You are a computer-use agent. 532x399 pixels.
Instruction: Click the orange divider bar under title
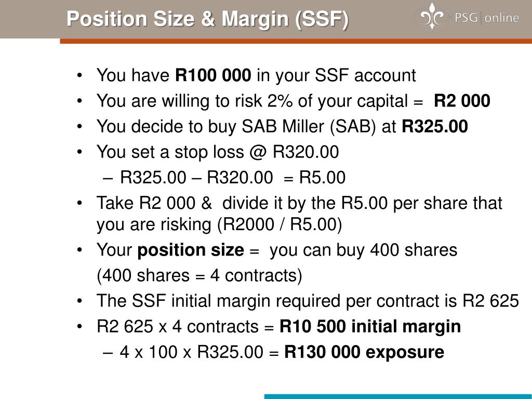point(296,41)
